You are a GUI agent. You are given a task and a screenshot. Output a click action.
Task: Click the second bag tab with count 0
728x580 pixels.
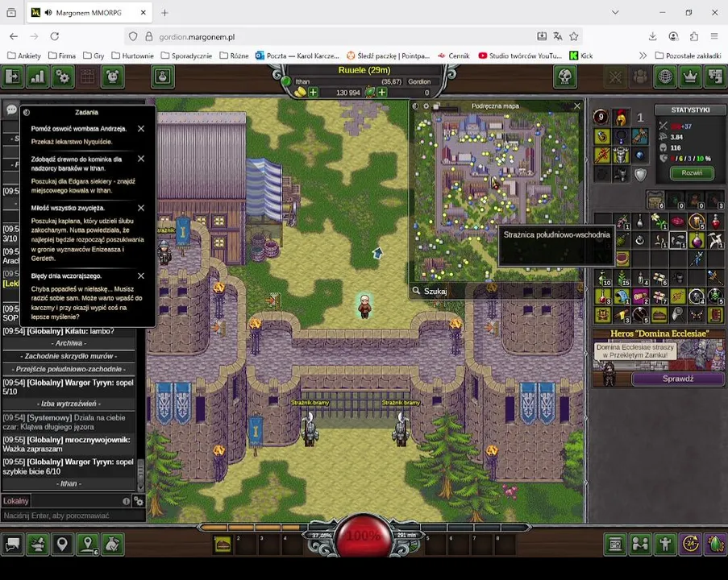coord(675,200)
